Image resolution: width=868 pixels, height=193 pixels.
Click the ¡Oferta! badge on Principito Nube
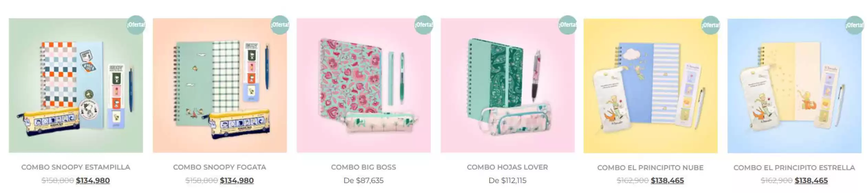click(711, 26)
